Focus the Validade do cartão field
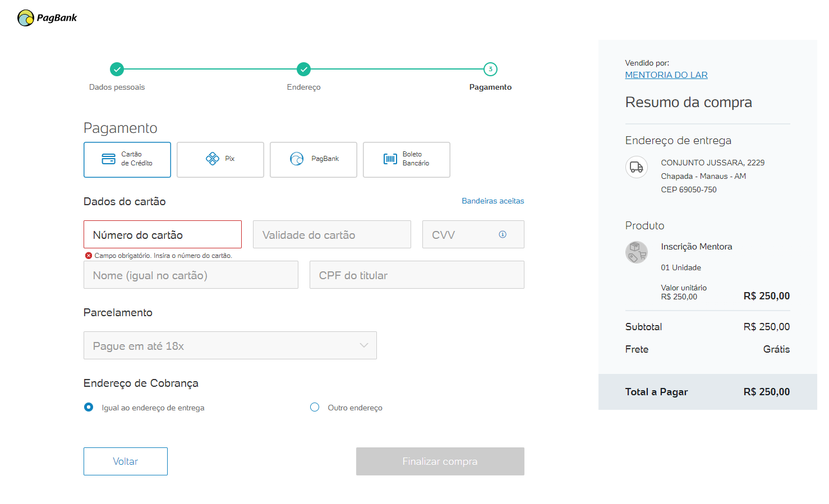 point(332,234)
